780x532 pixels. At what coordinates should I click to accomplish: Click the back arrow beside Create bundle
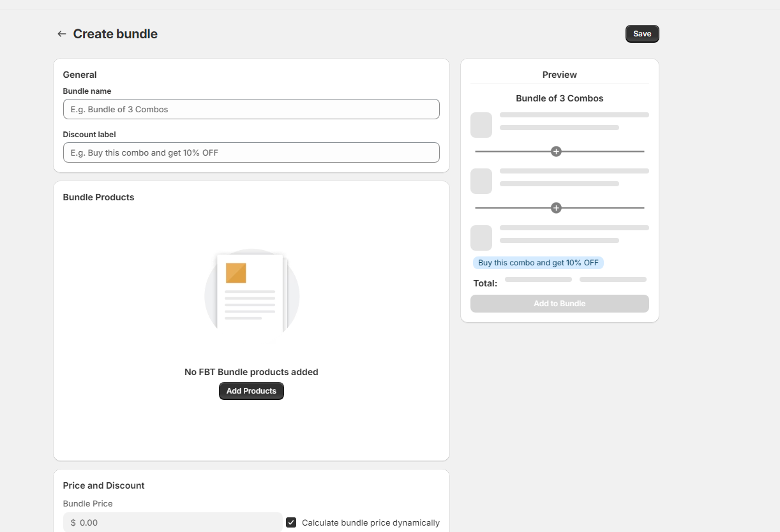[x=61, y=34]
